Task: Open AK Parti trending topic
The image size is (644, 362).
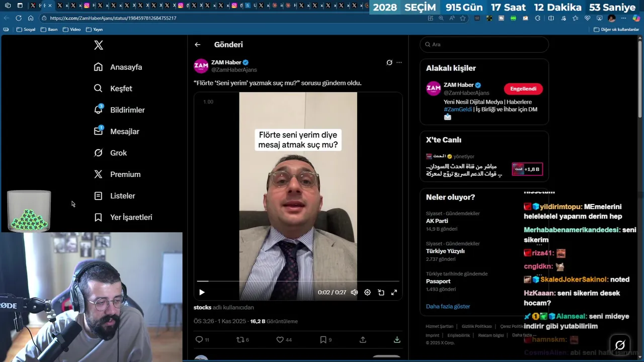Action: tap(484, 221)
